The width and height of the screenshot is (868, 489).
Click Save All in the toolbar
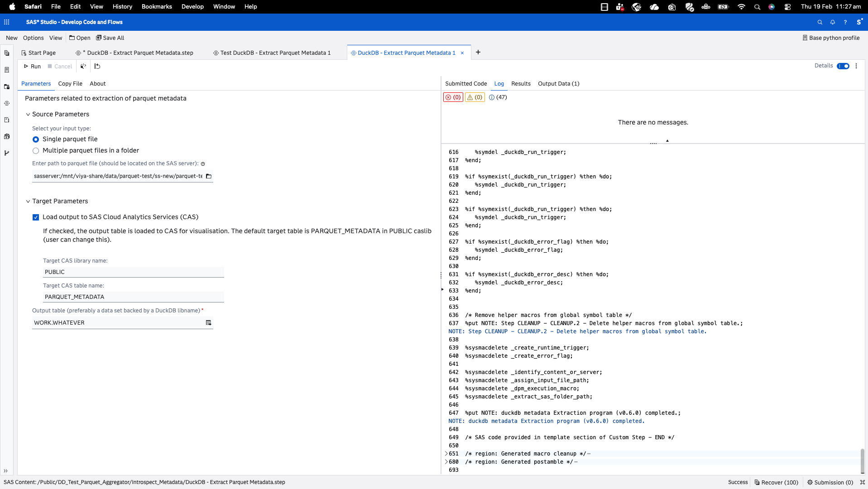(110, 38)
